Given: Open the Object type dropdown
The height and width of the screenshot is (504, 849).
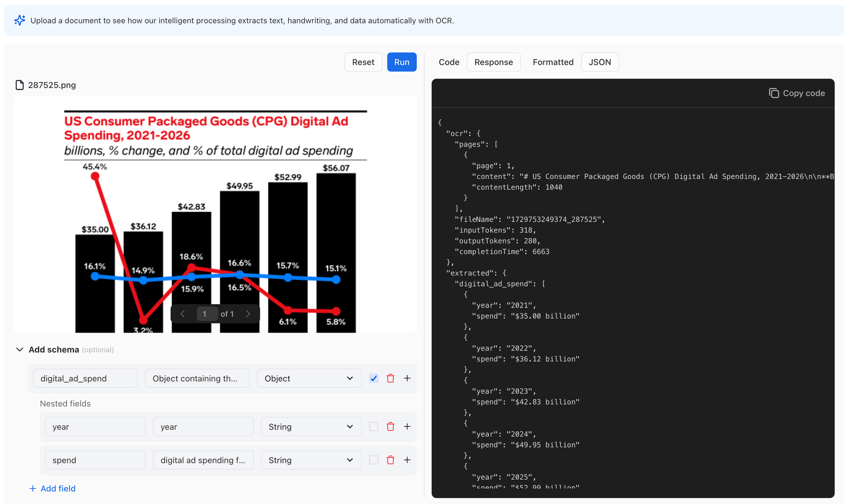Looking at the screenshot, I should pos(309,378).
